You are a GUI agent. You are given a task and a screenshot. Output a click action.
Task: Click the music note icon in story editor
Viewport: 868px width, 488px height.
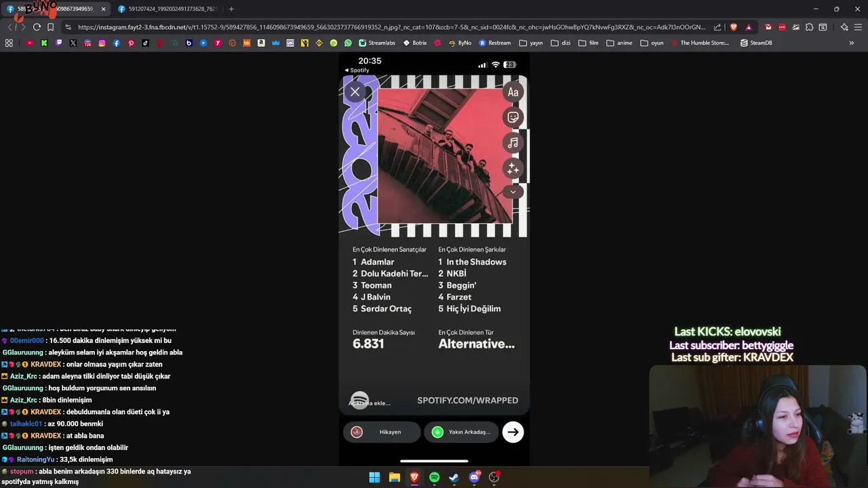[x=513, y=142]
